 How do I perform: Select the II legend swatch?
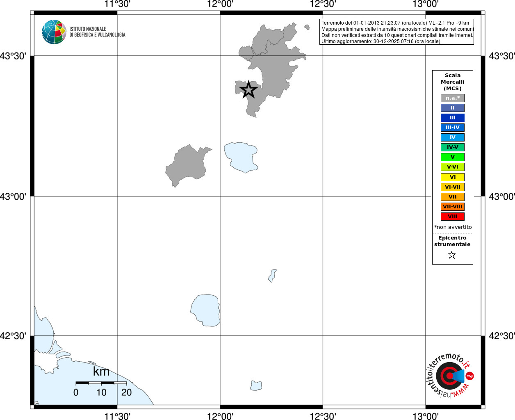(x=453, y=108)
